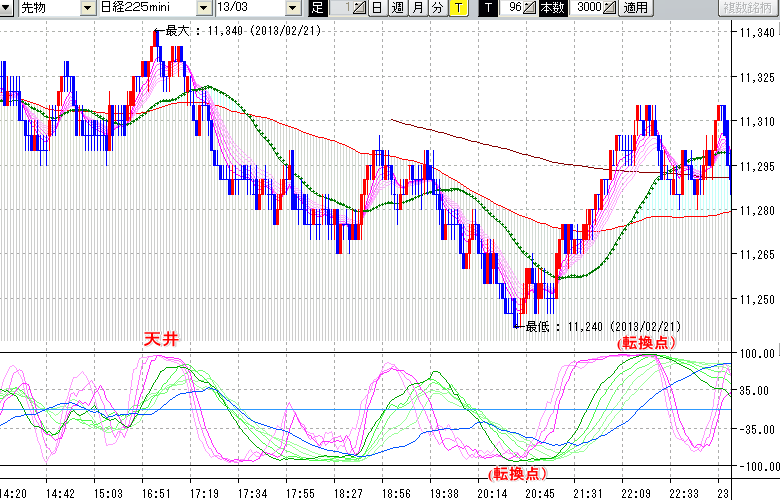The height and width of the screenshot is (500, 780).
Task: Click the spinner beside the tick value 96
Action: pos(532,8)
